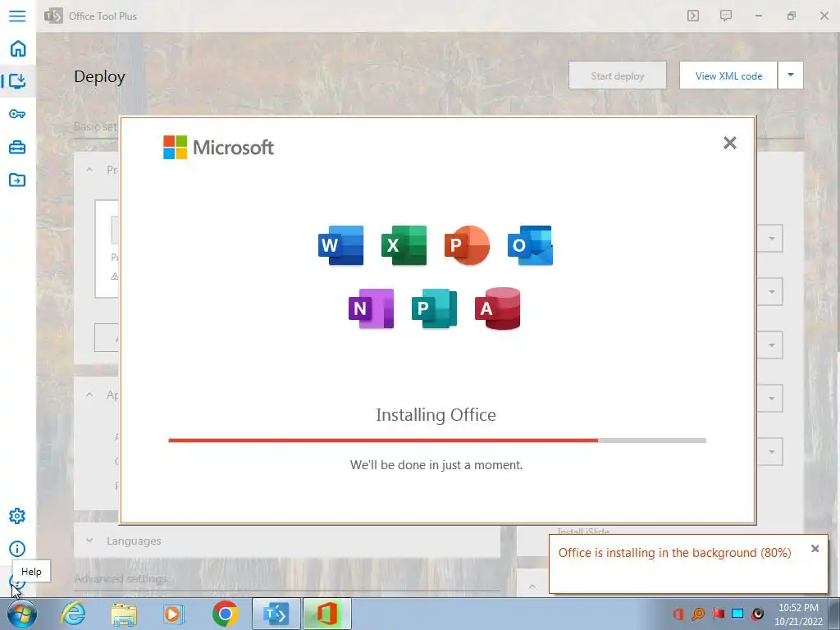840x630 pixels.
Task: Click the Help tooltip label
Action: click(x=31, y=572)
